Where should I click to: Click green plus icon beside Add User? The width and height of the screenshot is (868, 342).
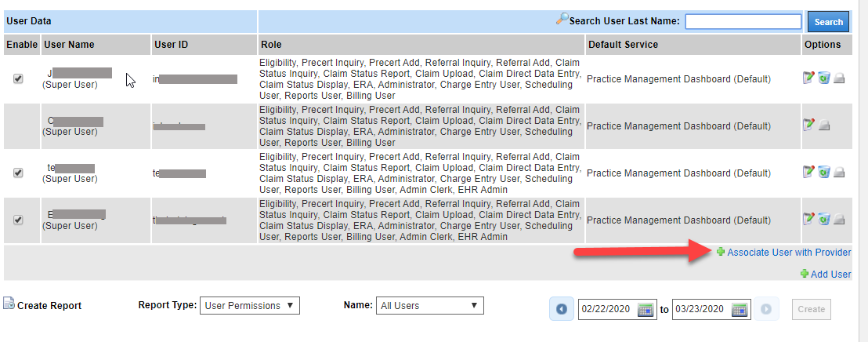tap(804, 274)
